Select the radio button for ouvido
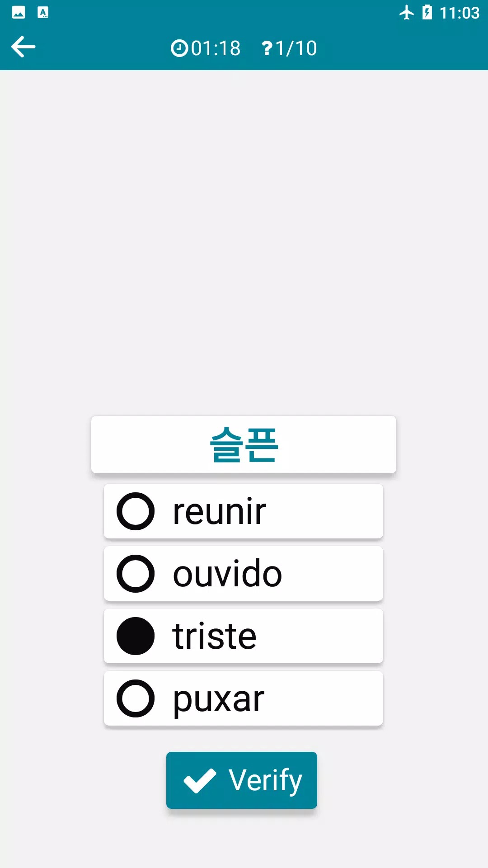The width and height of the screenshot is (488, 868). (136, 574)
